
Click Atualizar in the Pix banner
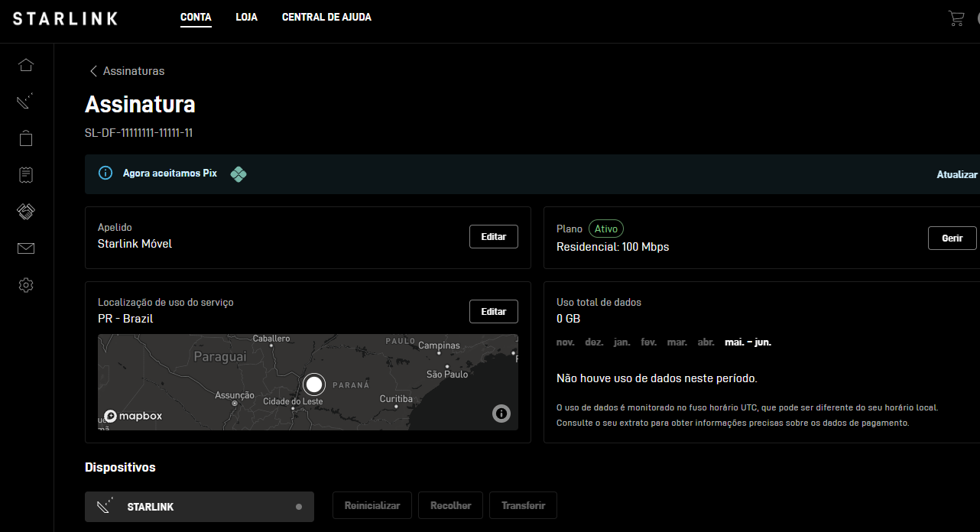957,174
